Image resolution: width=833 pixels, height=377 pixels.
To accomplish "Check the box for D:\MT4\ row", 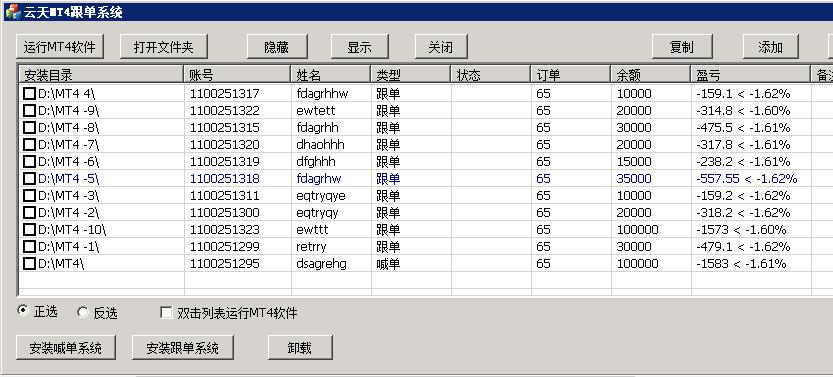I will click(30, 264).
